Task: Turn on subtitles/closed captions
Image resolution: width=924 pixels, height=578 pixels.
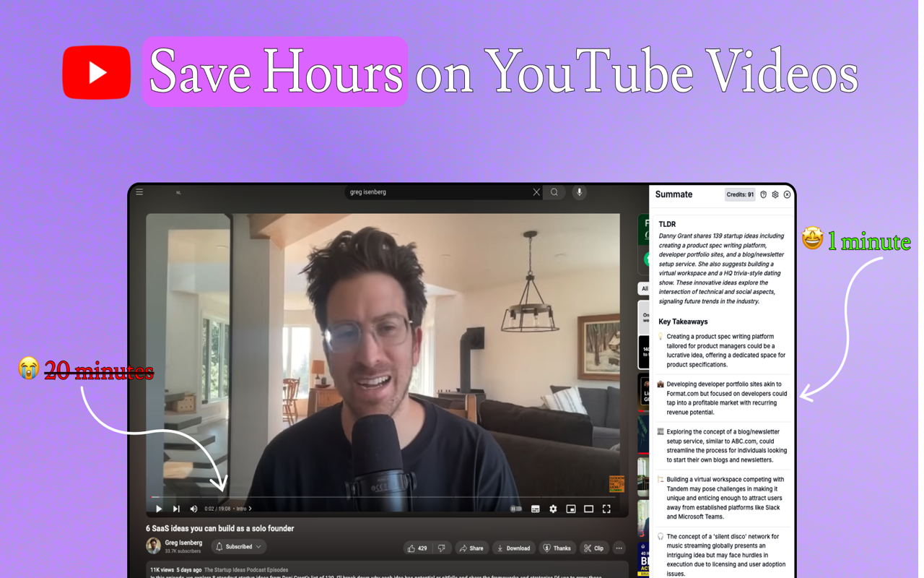Action: [x=536, y=509]
